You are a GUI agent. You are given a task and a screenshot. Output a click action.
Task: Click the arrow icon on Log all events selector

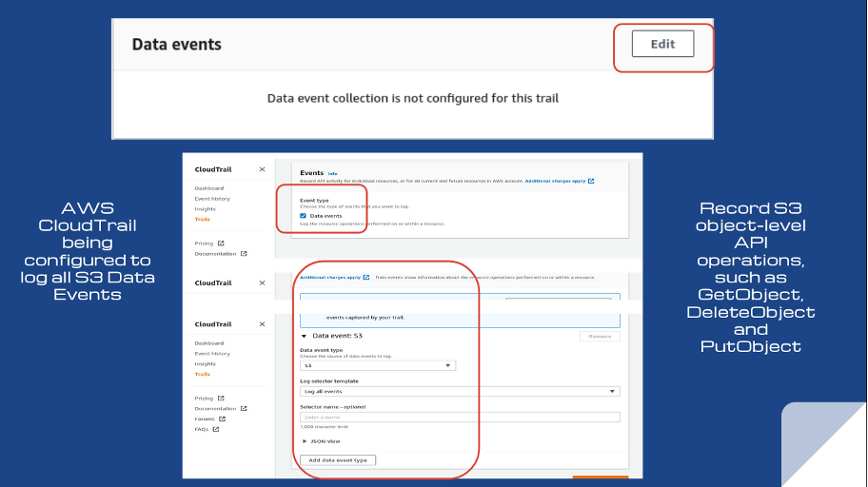(x=612, y=391)
